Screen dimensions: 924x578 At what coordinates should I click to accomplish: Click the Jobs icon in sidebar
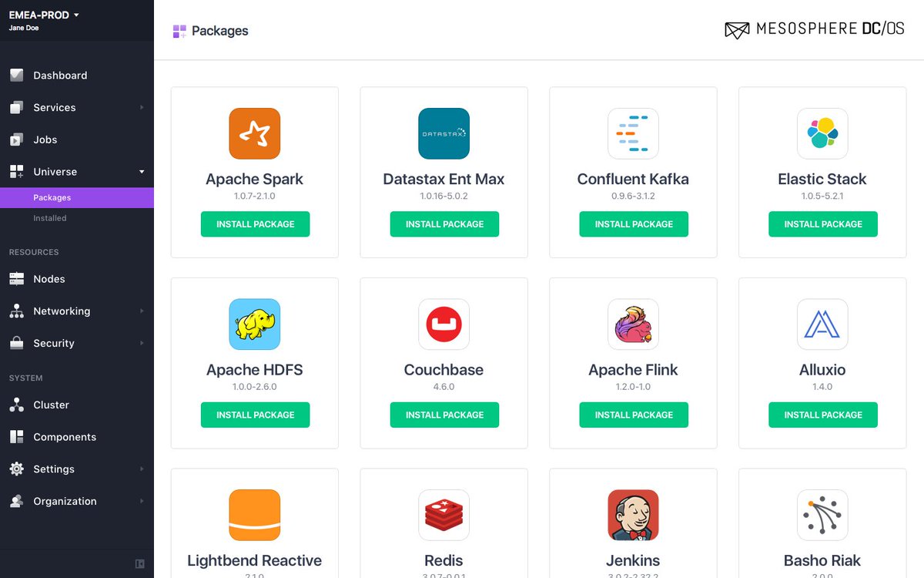point(17,139)
